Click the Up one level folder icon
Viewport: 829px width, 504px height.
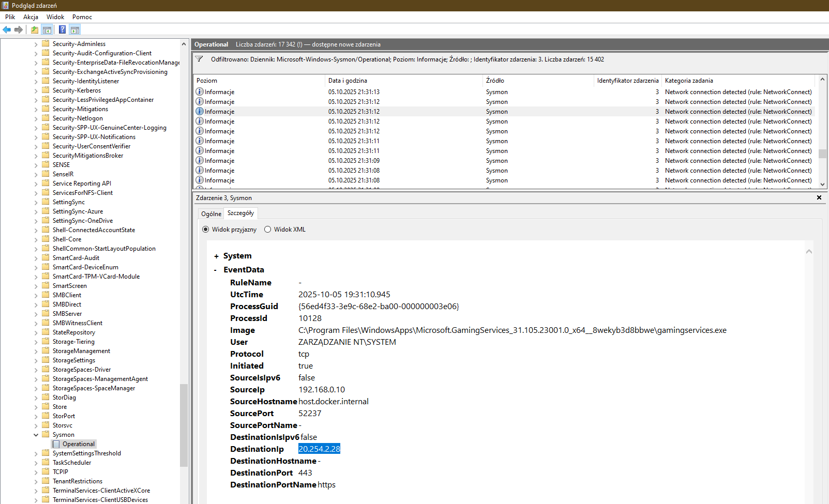pyautogui.click(x=34, y=29)
